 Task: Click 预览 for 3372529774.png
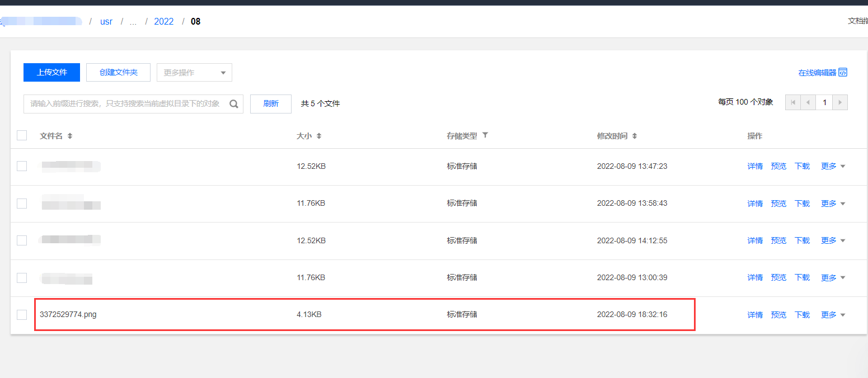point(778,315)
